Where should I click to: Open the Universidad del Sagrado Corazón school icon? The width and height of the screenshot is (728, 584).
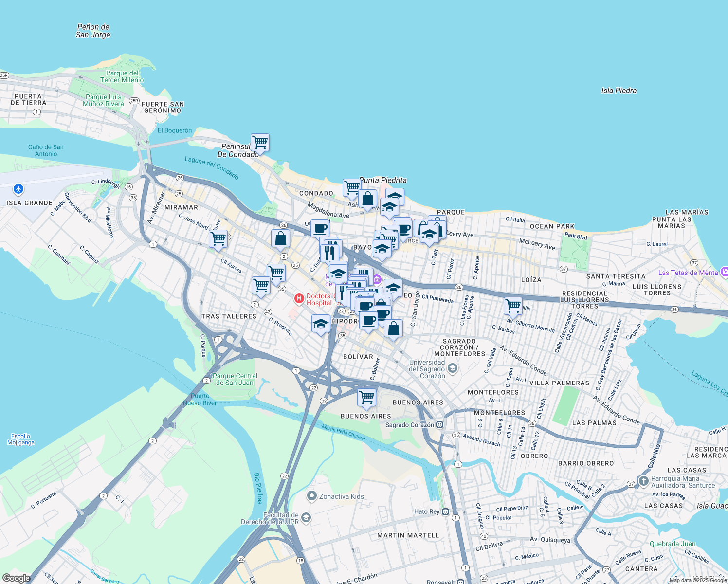point(452,368)
